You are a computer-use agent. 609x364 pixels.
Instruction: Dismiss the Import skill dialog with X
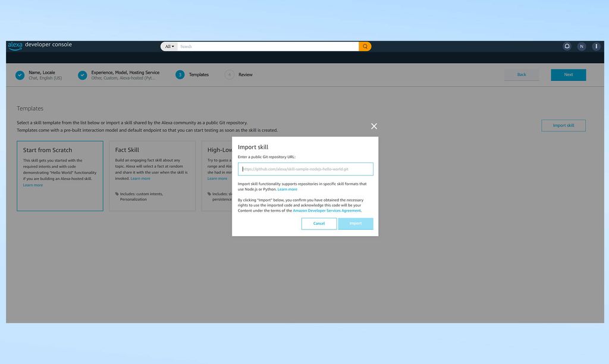tap(373, 126)
